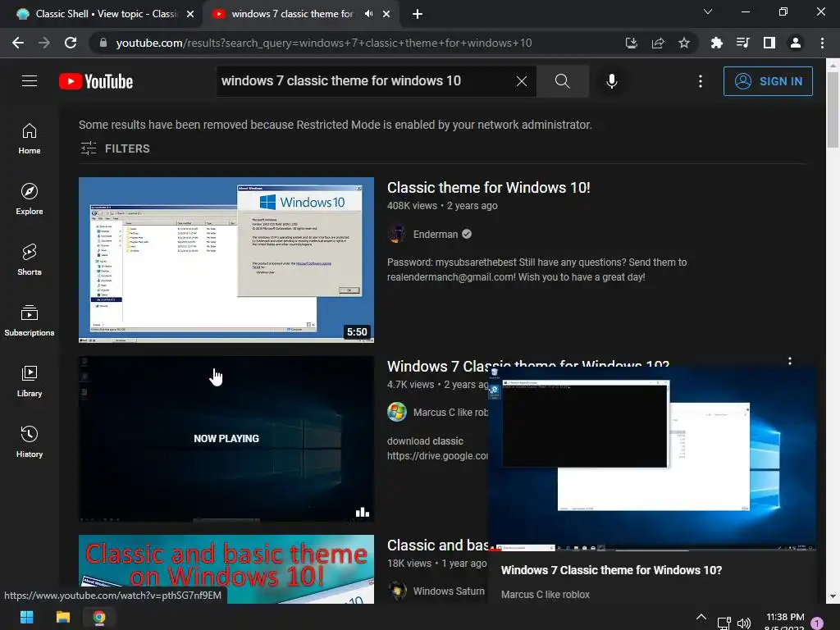This screenshot has height=630, width=840.
Task: Open the YouTube hamburger guide menu
Action: click(x=30, y=81)
